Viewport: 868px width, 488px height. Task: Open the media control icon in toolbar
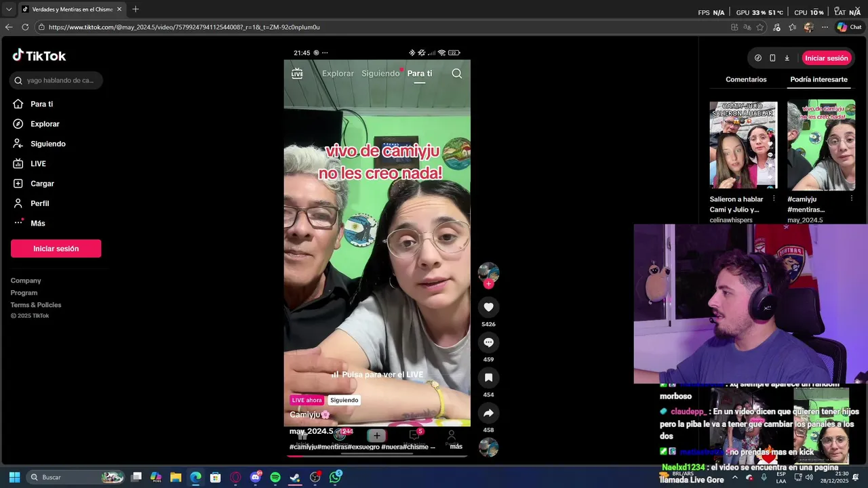(776, 27)
